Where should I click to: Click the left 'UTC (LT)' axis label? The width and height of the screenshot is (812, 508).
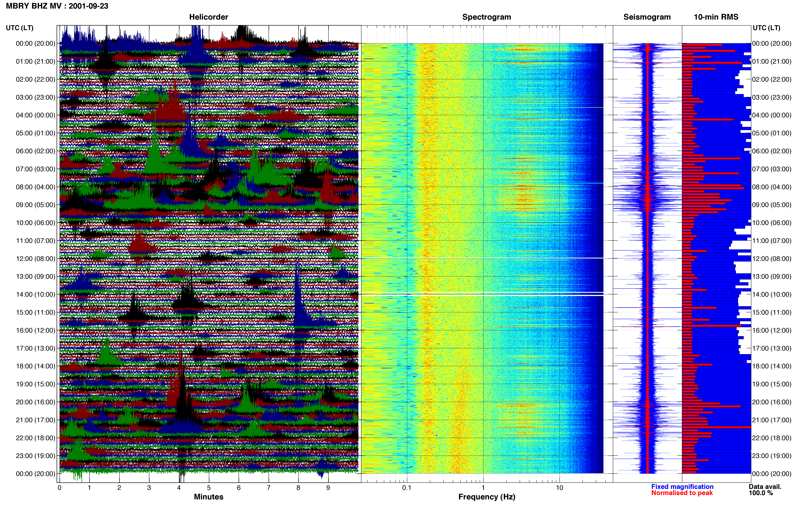[x=19, y=28]
